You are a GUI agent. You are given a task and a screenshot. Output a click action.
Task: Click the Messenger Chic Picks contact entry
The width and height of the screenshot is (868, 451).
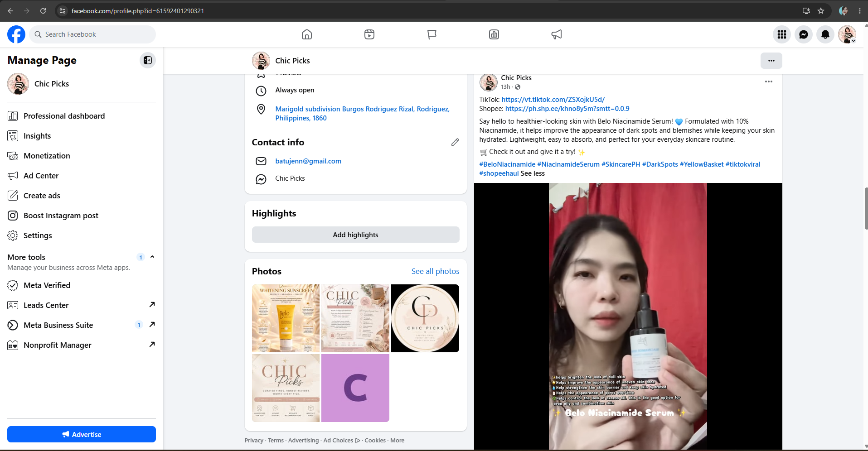(x=290, y=178)
